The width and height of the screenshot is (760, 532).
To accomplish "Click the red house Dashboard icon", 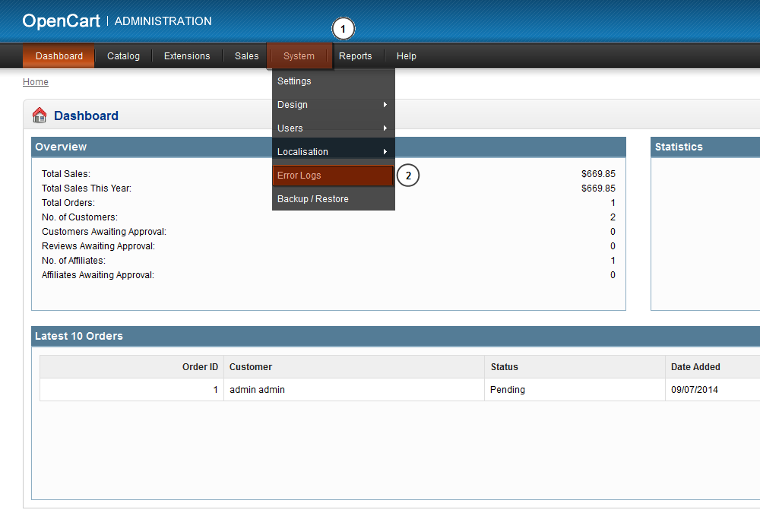I will pos(40,116).
